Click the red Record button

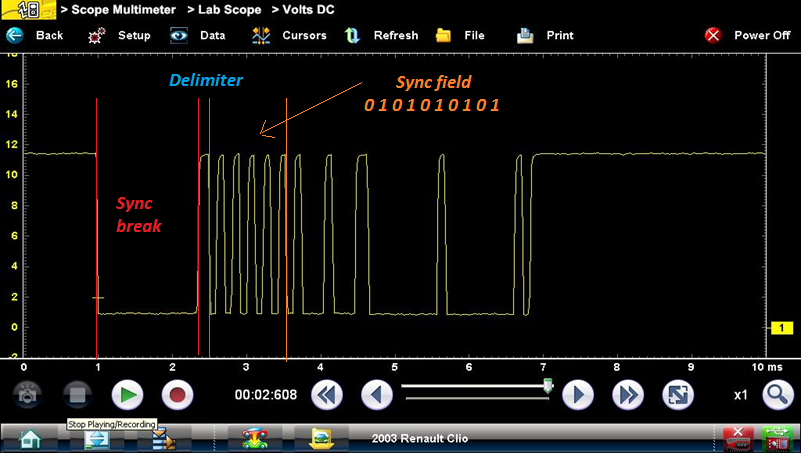tap(178, 394)
